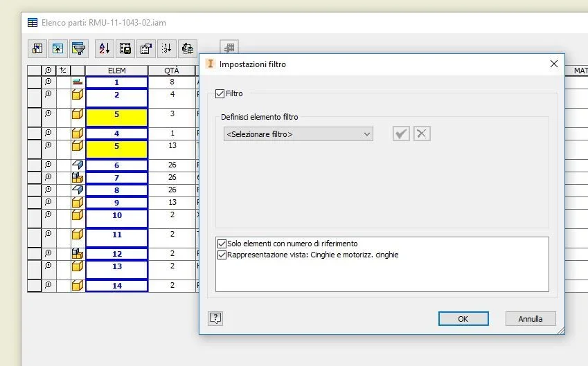The width and height of the screenshot is (588, 366).
Task: Select item number 4 cell
Action: [x=116, y=134]
